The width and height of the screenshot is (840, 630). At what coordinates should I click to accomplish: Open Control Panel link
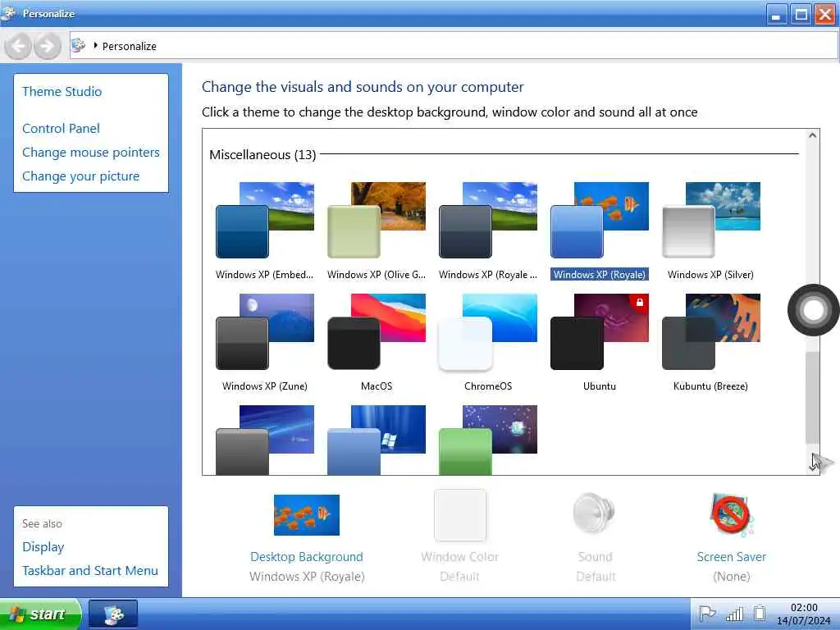tap(61, 129)
